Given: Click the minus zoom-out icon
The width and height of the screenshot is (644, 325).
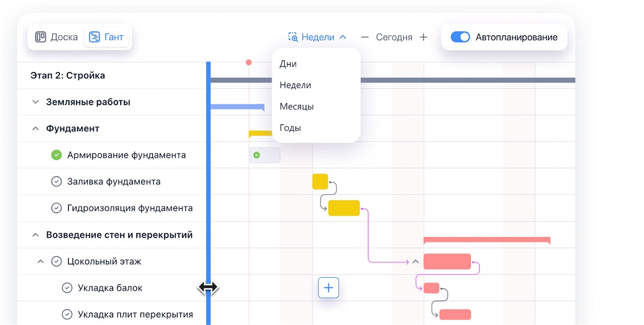Looking at the screenshot, I should coord(365,37).
